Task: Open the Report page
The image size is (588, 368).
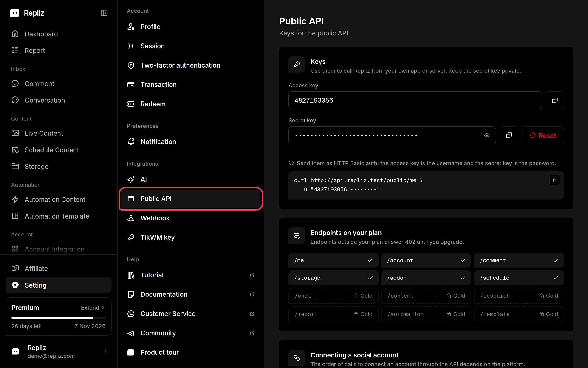Action: click(x=59, y=50)
